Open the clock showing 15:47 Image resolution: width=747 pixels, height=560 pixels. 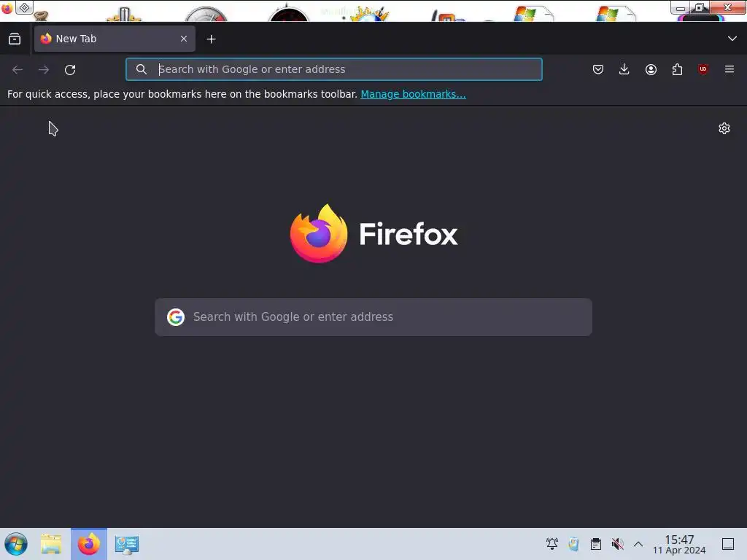click(x=679, y=544)
